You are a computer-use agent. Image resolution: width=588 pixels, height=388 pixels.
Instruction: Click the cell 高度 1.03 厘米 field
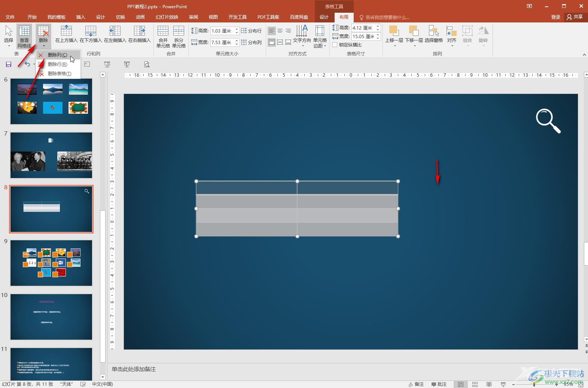click(222, 31)
